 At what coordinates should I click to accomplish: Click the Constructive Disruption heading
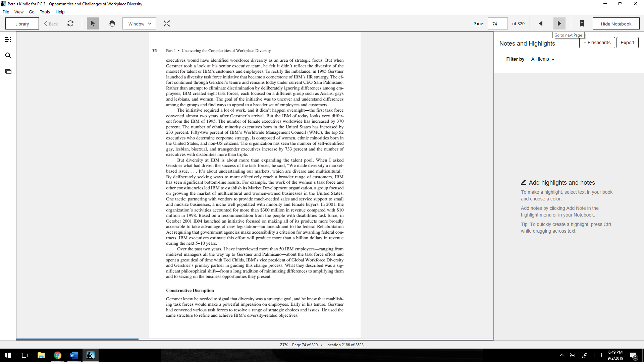[x=190, y=291]
